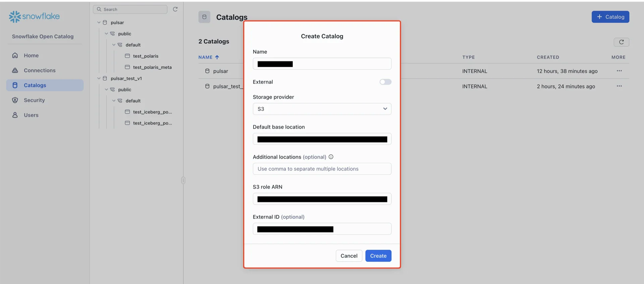The height and width of the screenshot is (284, 644).
Task: Click the test_polaris_meta table icon
Action: [x=127, y=67]
